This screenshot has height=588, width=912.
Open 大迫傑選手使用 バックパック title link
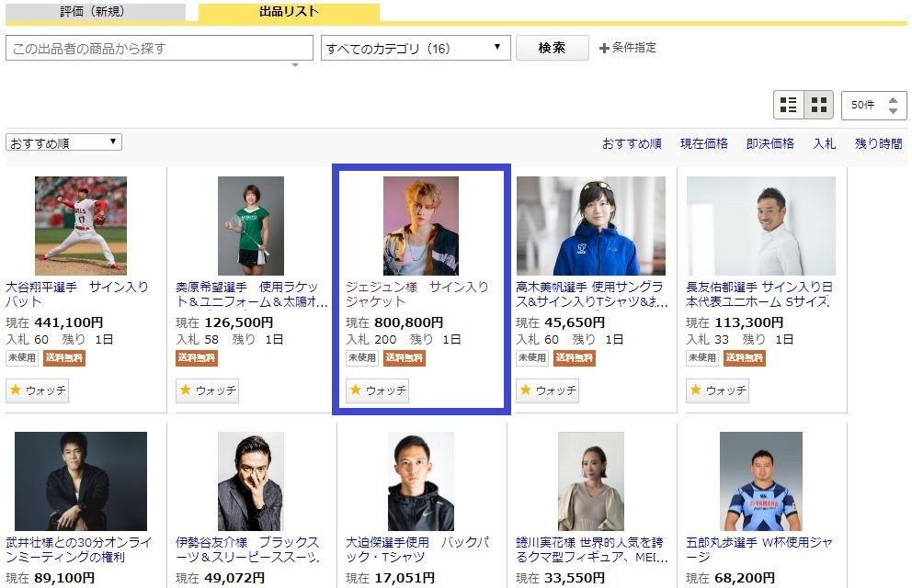(417, 549)
